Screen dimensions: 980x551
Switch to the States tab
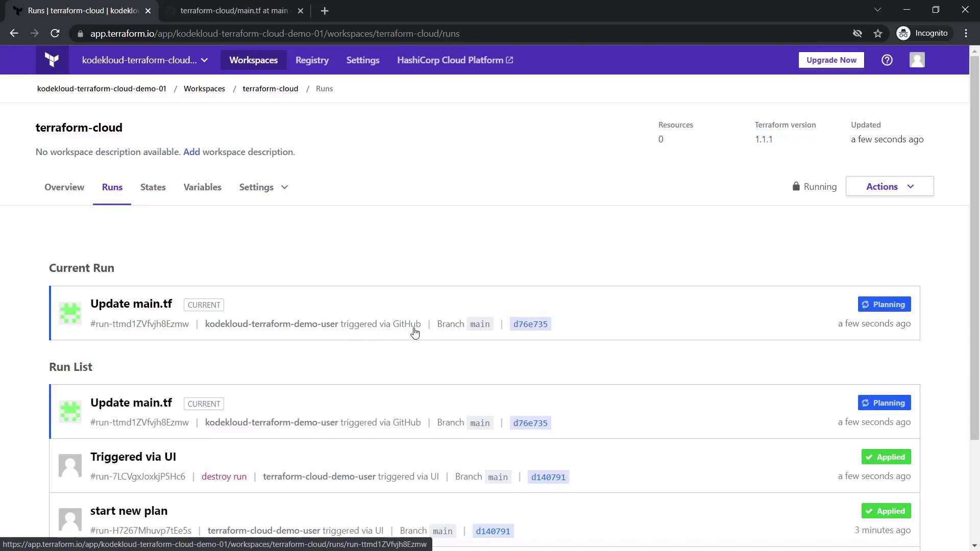point(153,187)
